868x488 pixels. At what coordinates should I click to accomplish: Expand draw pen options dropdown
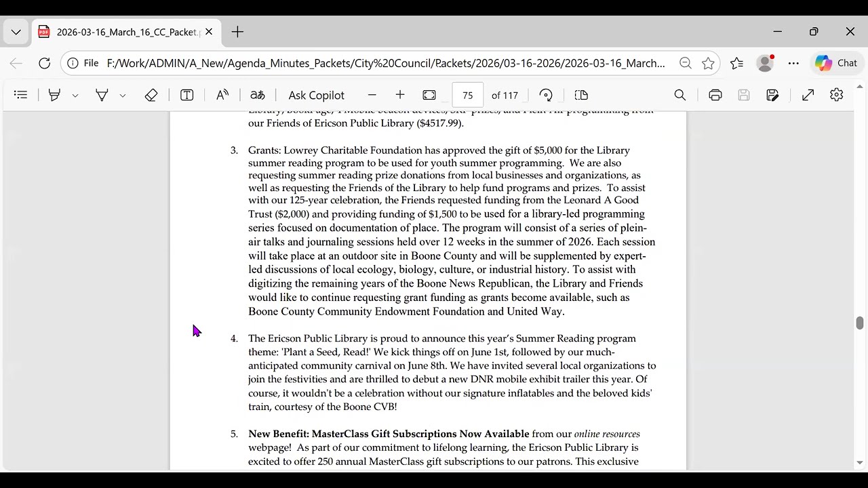[x=123, y=96]
